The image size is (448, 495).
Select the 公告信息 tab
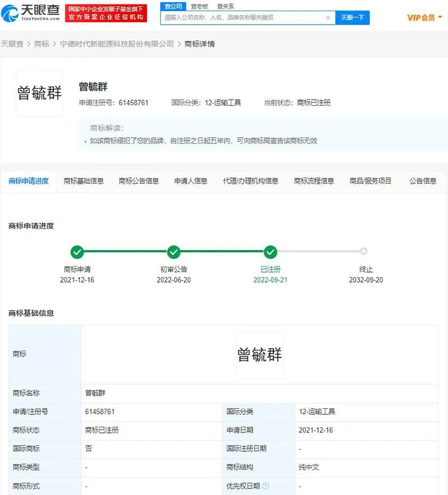[x=422, y=180]
